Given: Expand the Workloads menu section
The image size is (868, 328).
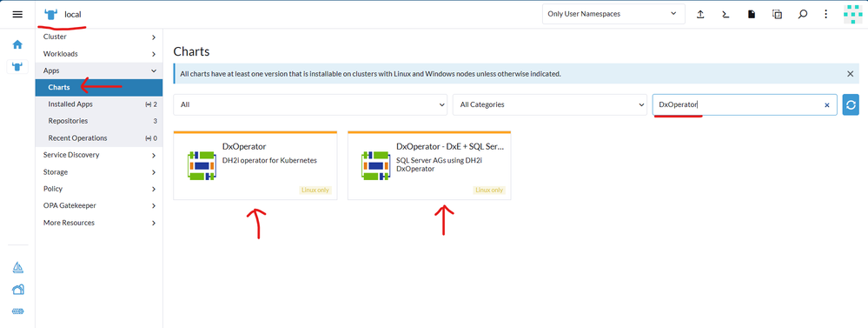Looking at the screenshot, I should click(x=99, y=54).
